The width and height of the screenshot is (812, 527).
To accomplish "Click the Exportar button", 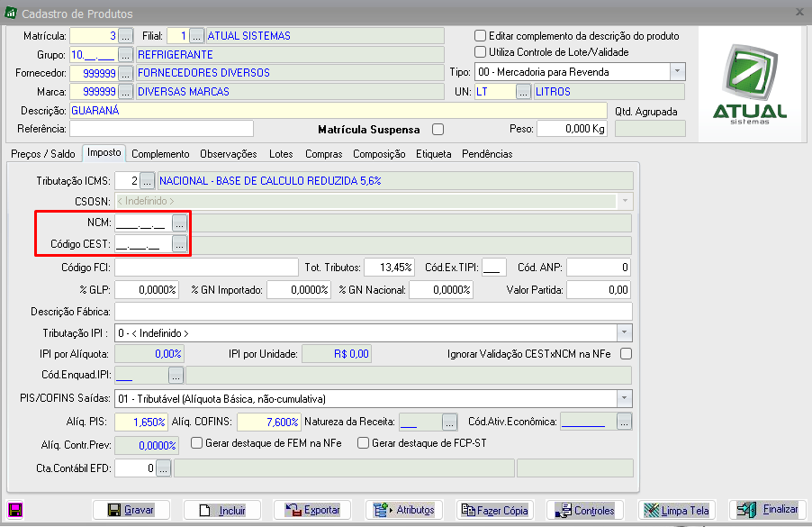I will pos(312,510).
